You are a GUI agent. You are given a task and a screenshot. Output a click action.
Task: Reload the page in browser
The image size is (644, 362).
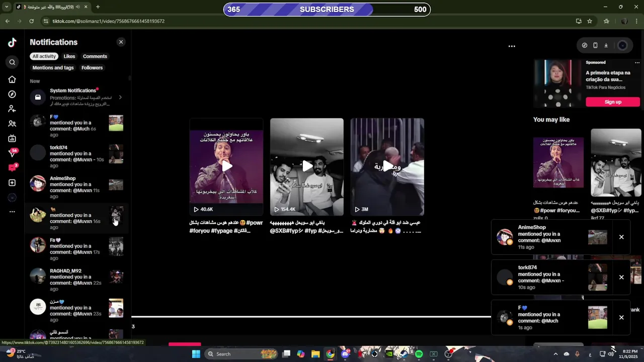31,21
